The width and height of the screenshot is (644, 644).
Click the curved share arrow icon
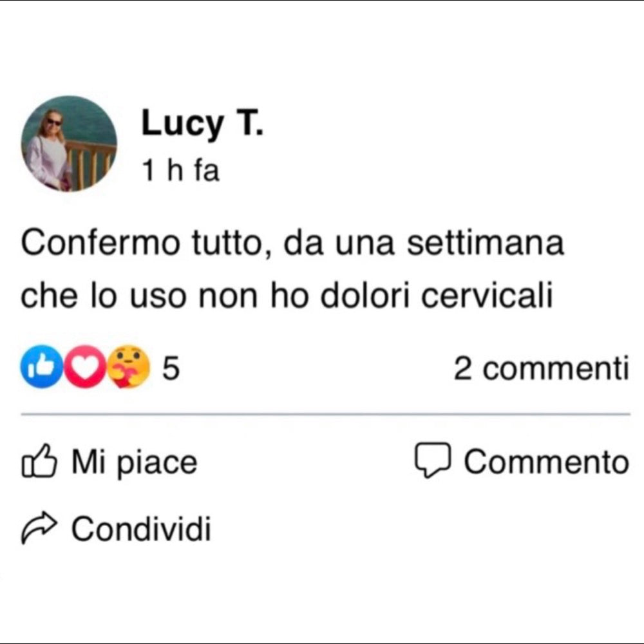coord(40,530)
